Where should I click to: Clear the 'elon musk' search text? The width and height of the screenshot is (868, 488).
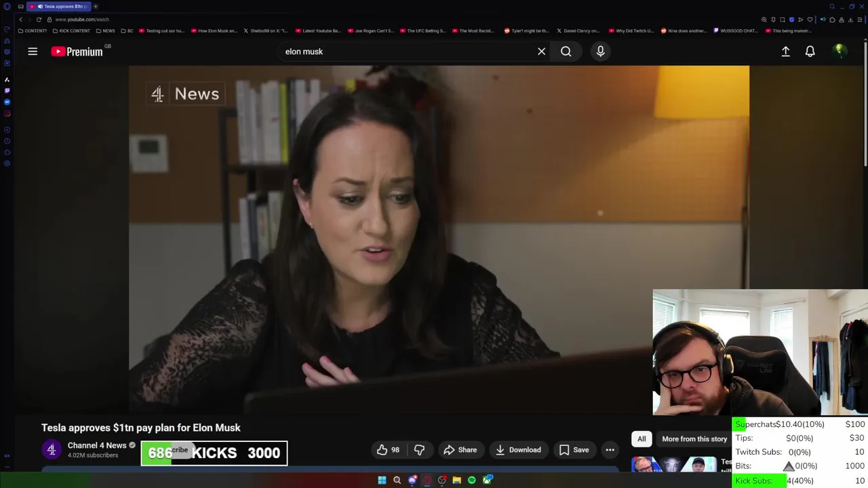(x=541, y=52)
